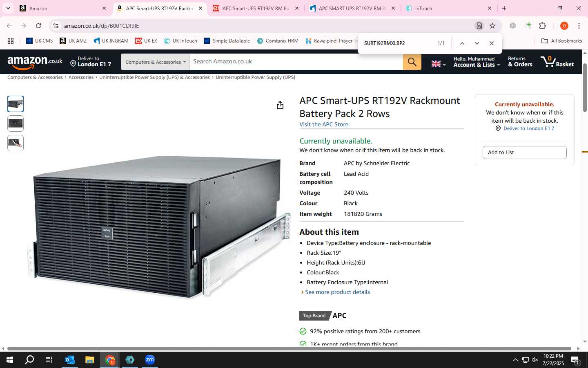This screenshot has width=588, height=368.
Task: Open the apps grid in bookmarks bar
Action: (11, 41)
